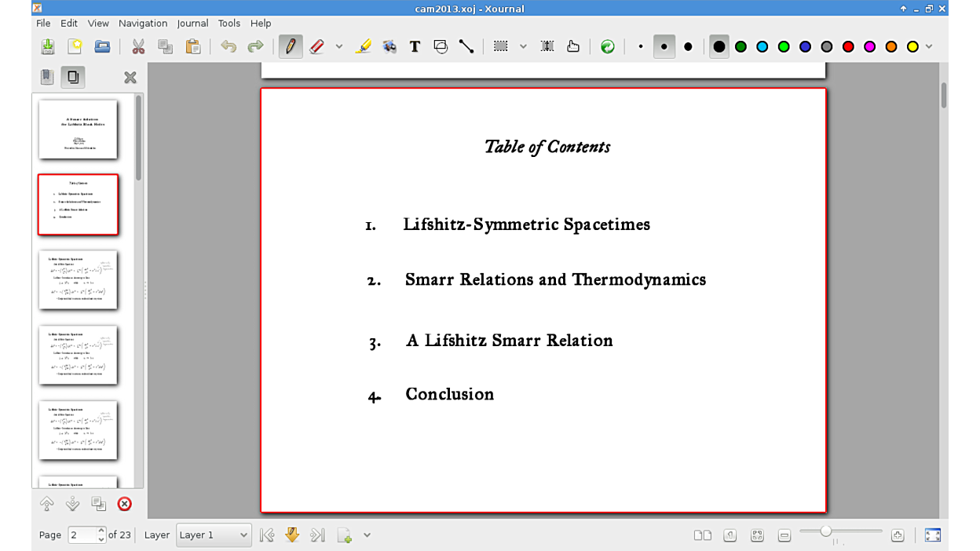Select the red color swatch

pos(848,47)
